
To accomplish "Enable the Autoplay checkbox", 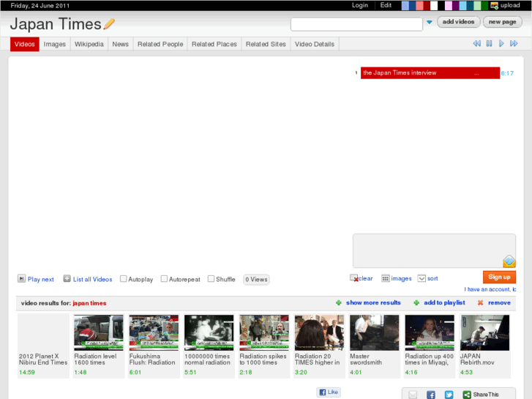I will pyautogui.click(x=124, y=279).
